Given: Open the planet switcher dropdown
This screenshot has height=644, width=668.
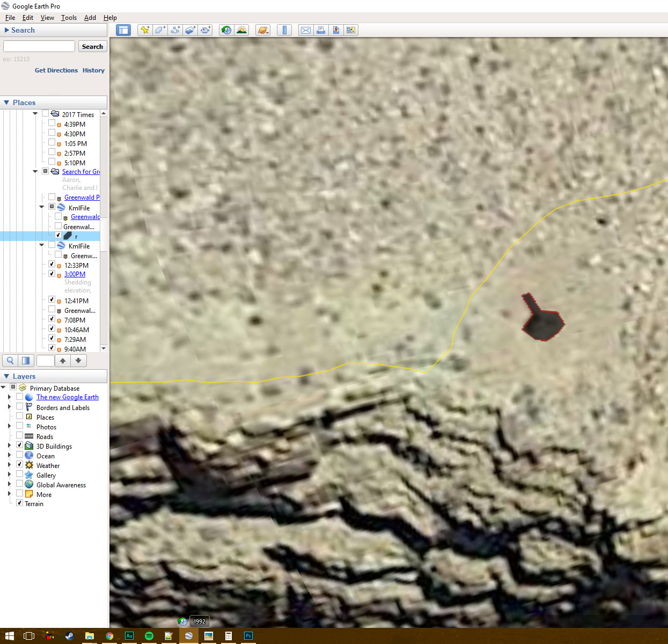Looking at the screenshot, I should tap(263, 30).
